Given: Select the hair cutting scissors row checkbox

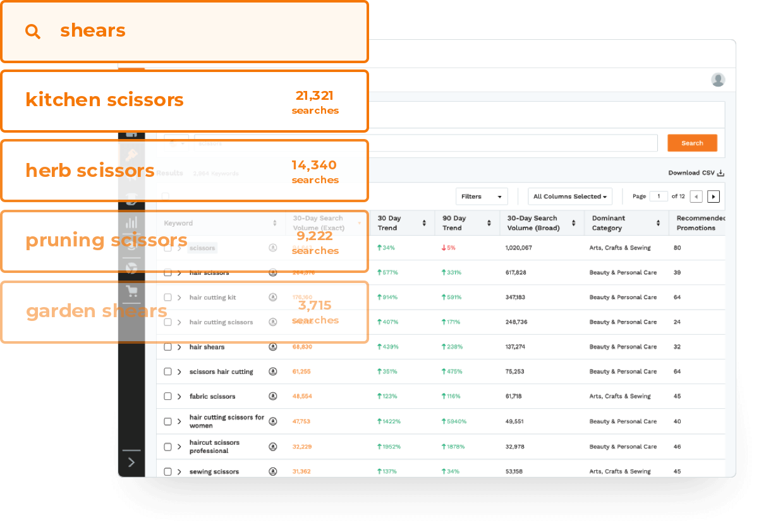Looking at the screenshot, I should [x=167, y=322].
